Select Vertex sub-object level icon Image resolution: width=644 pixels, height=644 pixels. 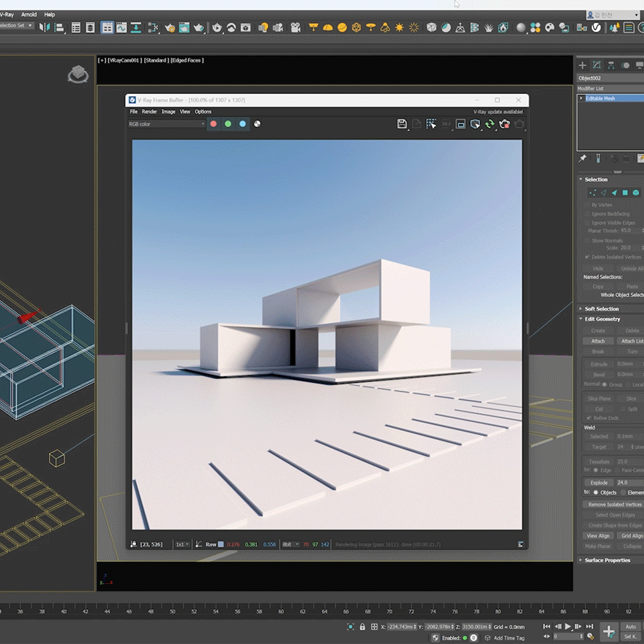coord(592,193)
